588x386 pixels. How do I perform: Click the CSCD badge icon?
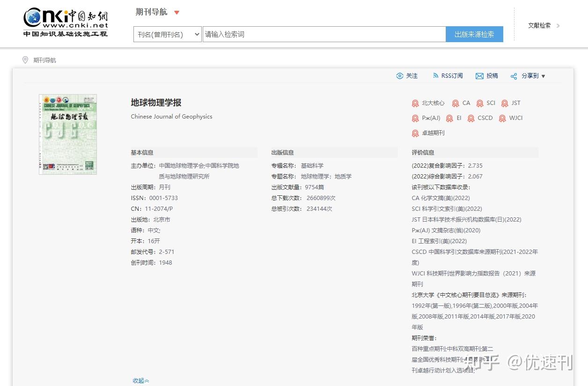click(x=471, y=119)
